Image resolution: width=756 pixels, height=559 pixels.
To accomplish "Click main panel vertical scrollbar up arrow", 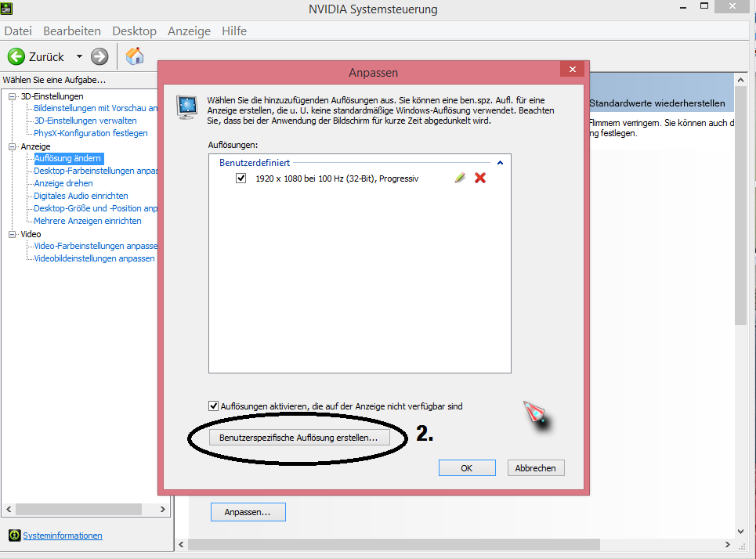I will click(741, 80).
